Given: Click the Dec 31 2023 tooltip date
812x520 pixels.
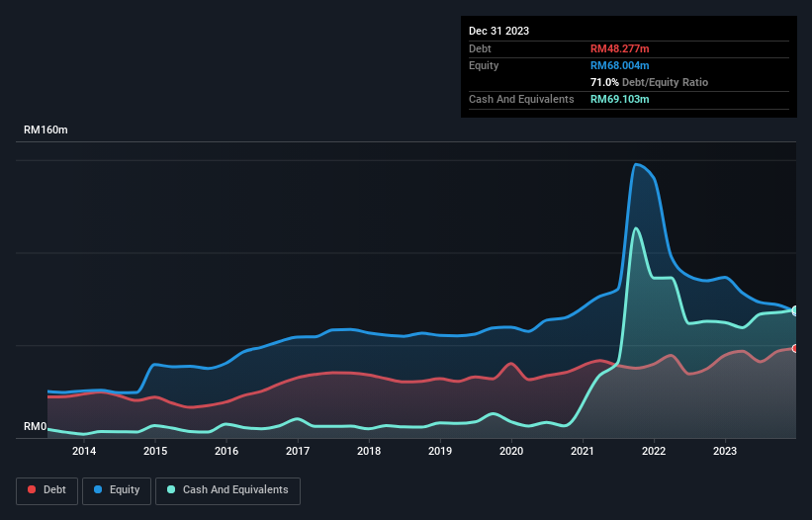Looking at the screenshot, I should (x=498, y=31).
